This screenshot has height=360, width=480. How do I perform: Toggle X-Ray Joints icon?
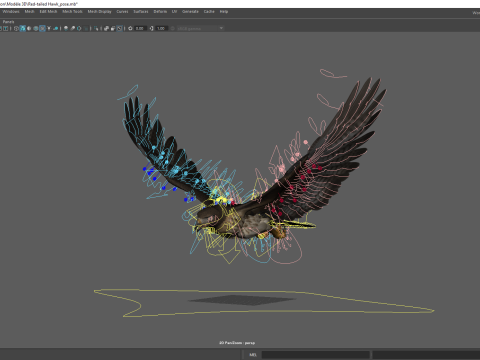click(119, 28)
